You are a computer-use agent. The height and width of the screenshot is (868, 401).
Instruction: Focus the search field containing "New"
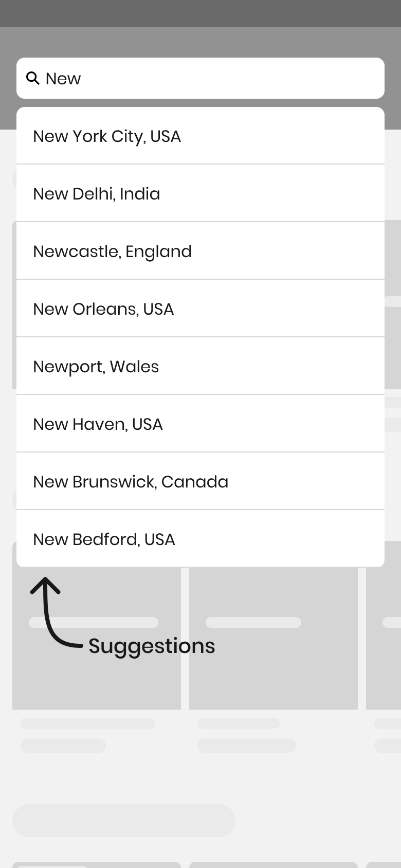[x=206, y=78]
